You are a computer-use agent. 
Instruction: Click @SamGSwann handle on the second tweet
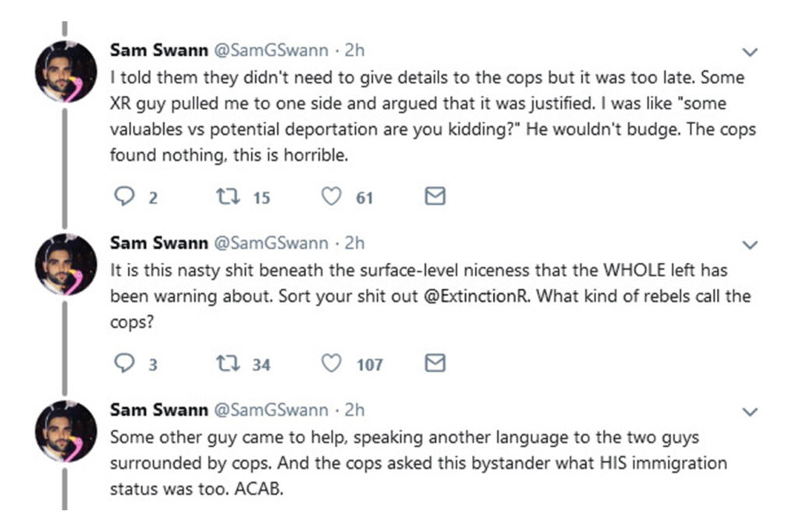point(270,243)
